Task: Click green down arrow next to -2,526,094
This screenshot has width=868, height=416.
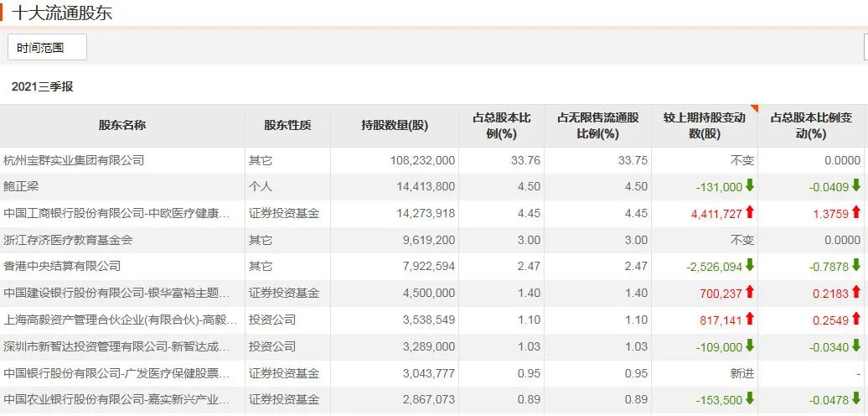Action: tap(750, 265)
